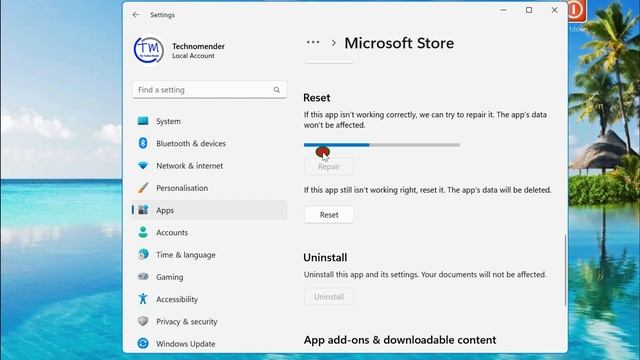
Task: Click the search magnifier icon
Action: 277,90
